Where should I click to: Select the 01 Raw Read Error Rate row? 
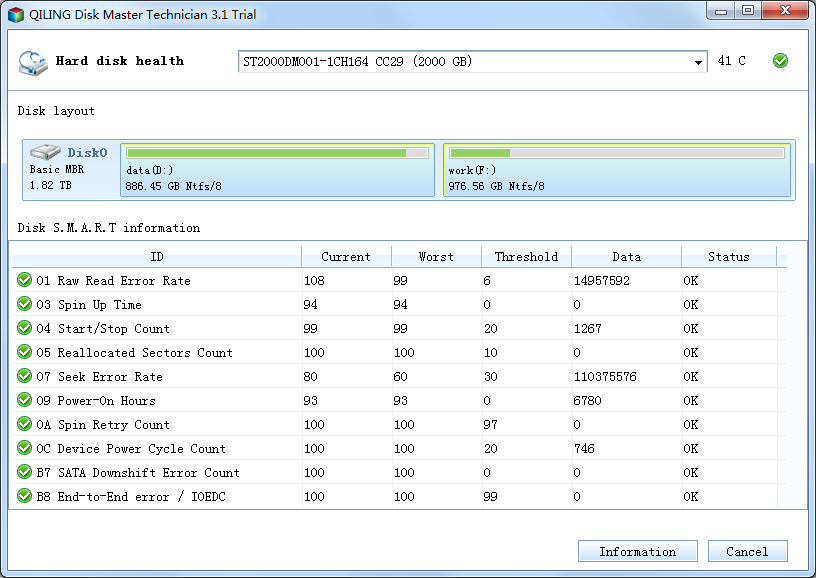(x=399, y=280)
